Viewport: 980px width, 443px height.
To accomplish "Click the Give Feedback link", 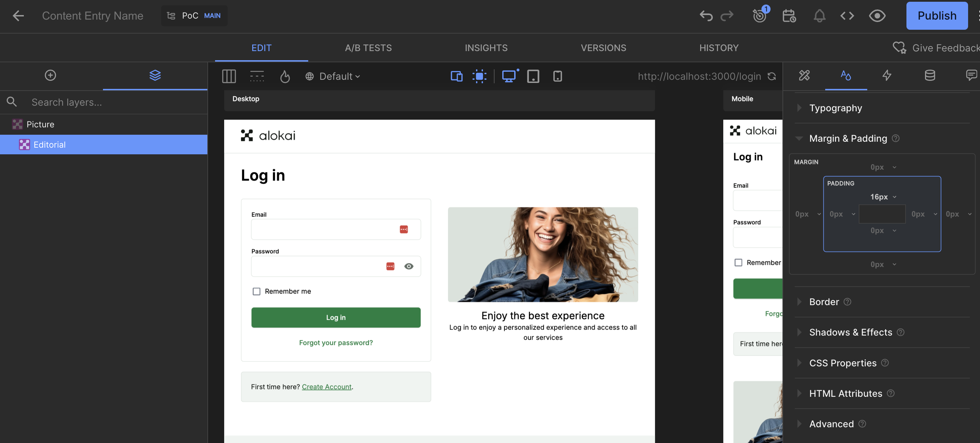I will [945, 48].
